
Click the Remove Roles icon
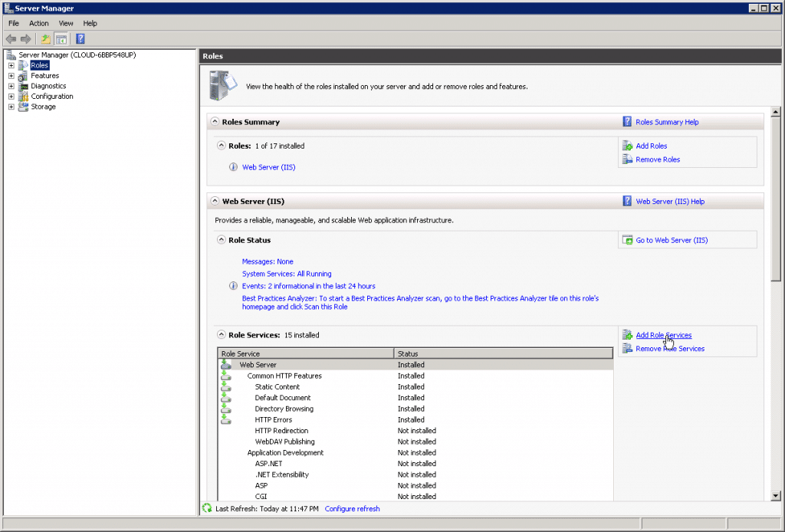tap(627, 159)
